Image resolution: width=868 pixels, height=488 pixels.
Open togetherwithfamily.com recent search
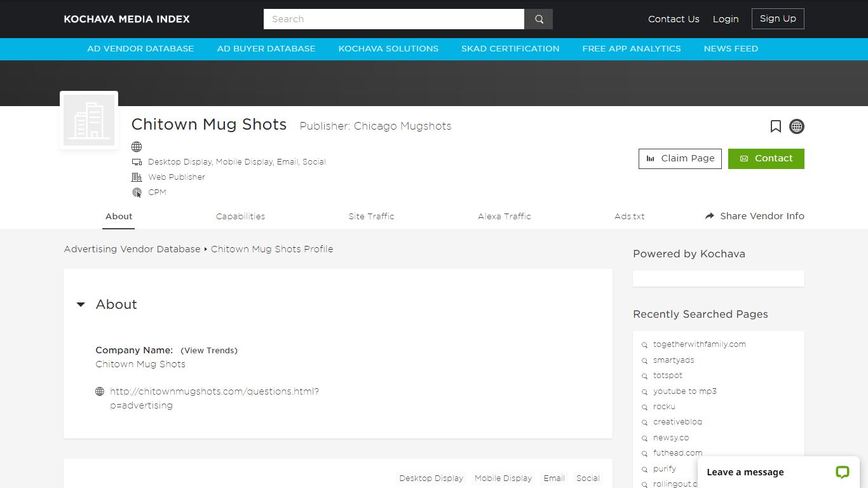(699, 344)
